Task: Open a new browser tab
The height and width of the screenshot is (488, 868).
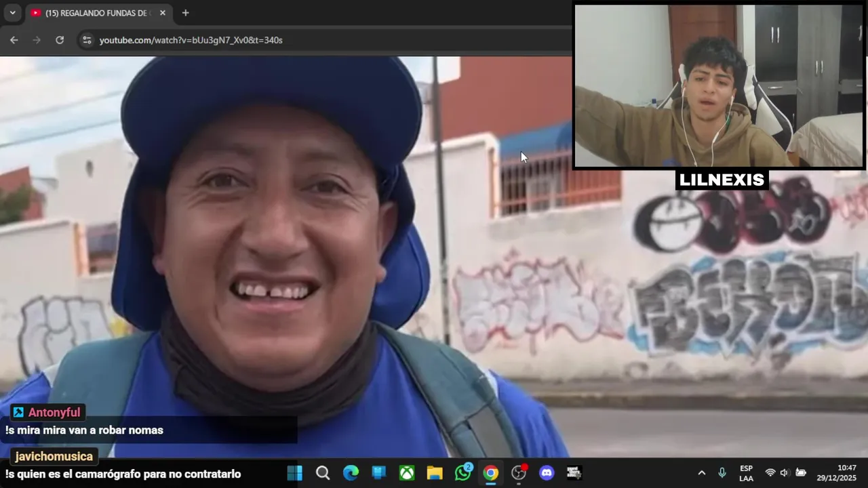Action: (x=185, y=13)
